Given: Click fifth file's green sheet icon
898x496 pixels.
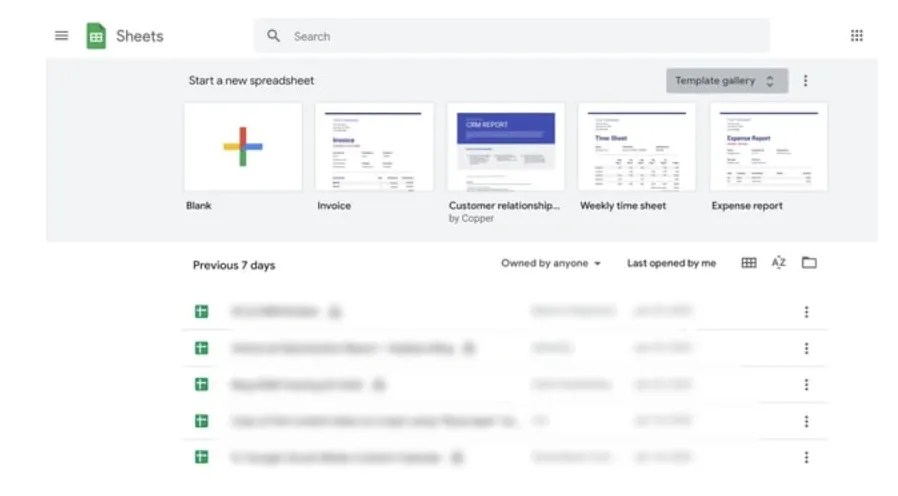Looking at the screenshot, I should click(x=202, y=457).
